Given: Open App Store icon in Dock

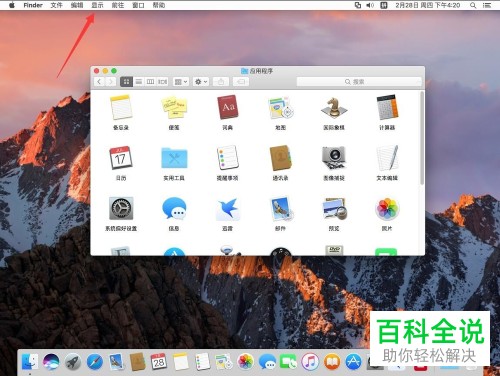Looking at the screenshot, I should coord(353,362).
